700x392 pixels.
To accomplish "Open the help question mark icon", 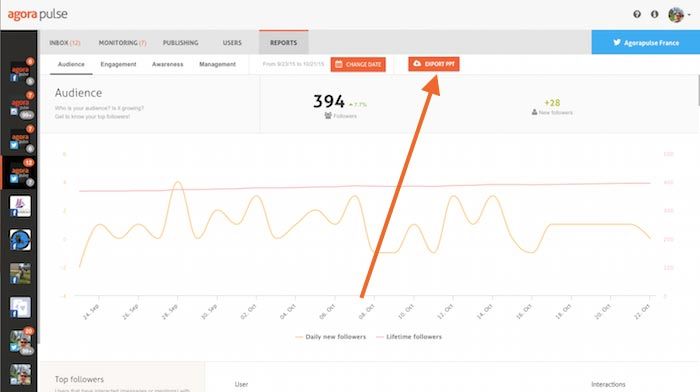I will tap(637, 14).
